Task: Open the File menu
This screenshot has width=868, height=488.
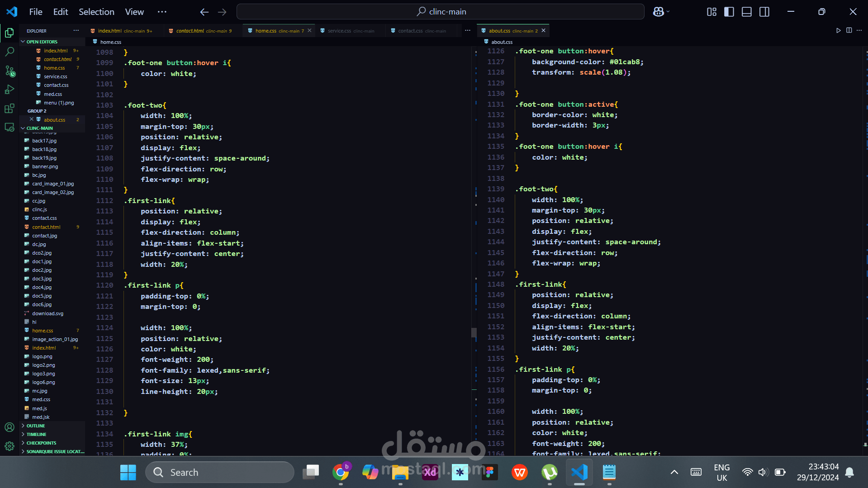Action: point(36,12)
